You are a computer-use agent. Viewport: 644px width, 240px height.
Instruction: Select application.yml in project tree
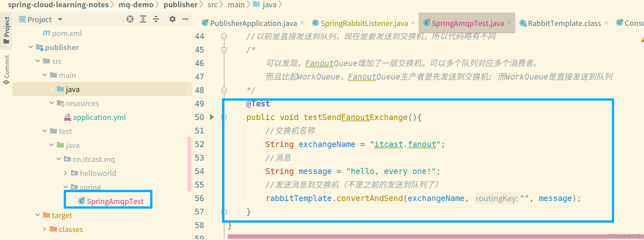tap(99, 117)
